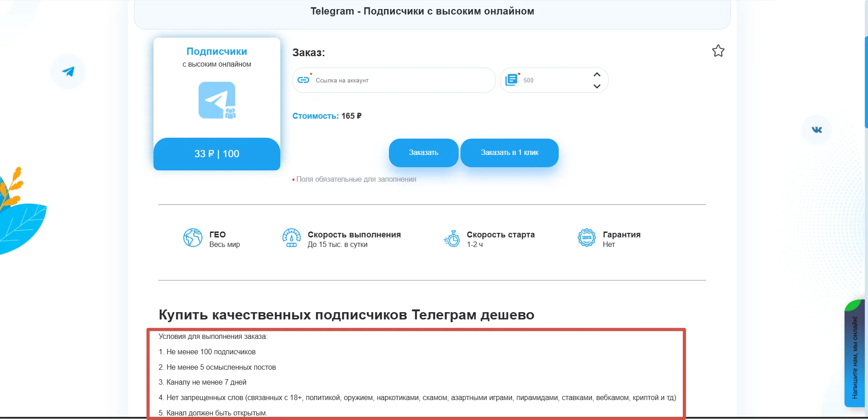Click the 'Заказать' button
The width and height of the screenshot is (868, 420).
(x=424, y=153)
